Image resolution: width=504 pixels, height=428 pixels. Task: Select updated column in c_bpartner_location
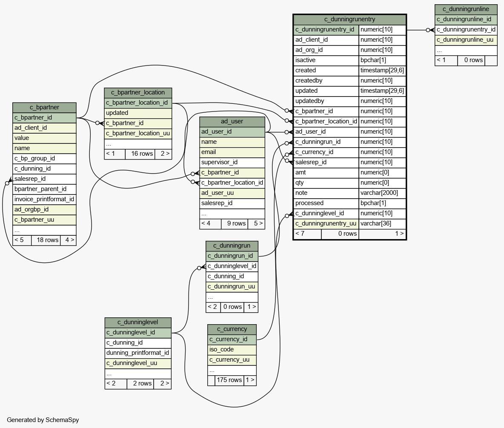(138, 113)
